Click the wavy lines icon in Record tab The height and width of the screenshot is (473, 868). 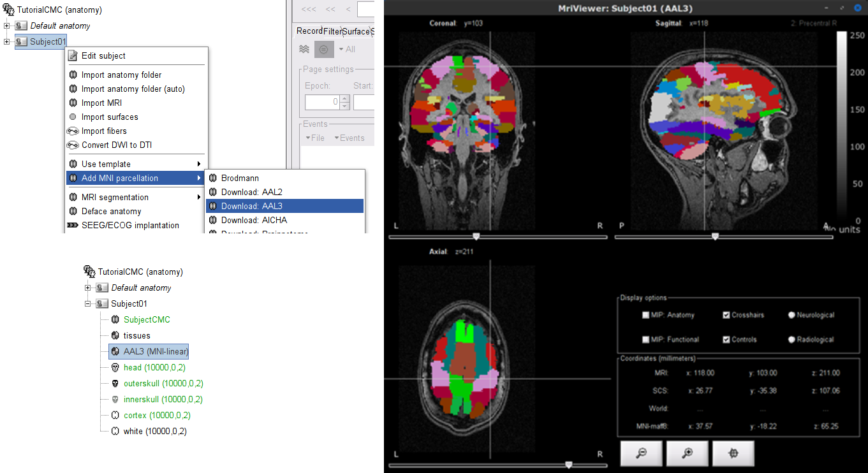click(x=304, y=49)
